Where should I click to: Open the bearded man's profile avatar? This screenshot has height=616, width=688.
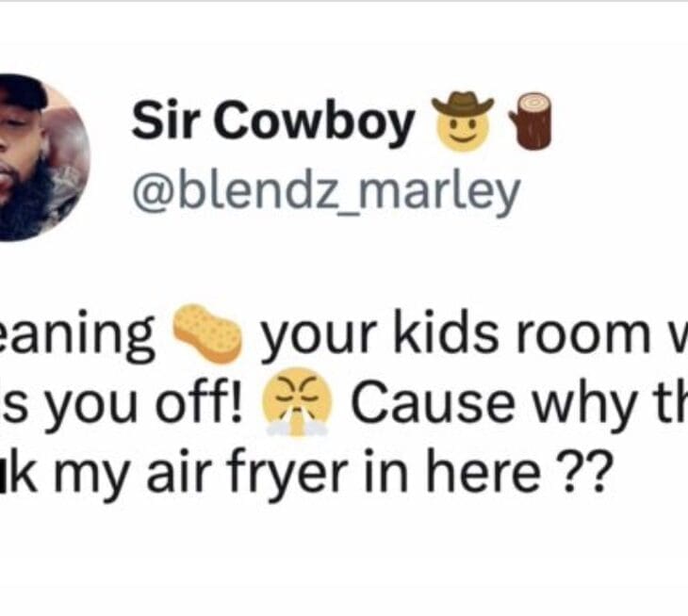click(44, 158)
